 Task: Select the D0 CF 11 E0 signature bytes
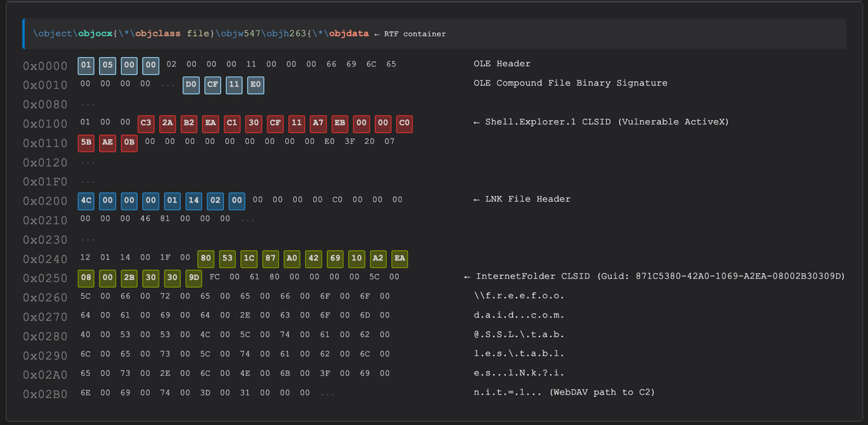[x=223, y=85]
